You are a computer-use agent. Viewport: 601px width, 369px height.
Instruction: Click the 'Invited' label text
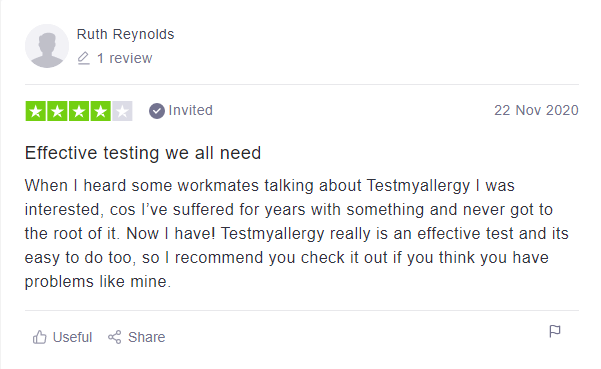click(x=190, y=110)
